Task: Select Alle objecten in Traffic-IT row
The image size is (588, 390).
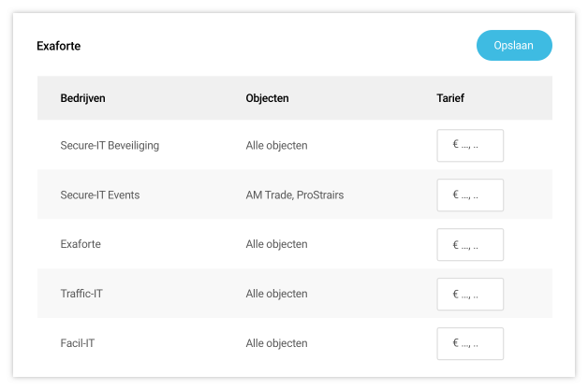Action: [x=276, y=294]
